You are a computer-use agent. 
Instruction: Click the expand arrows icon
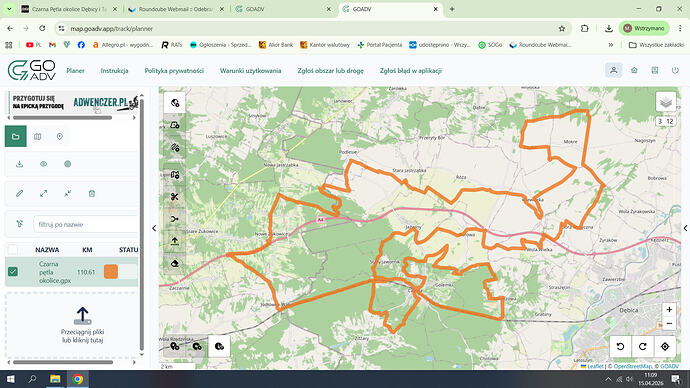pyautogui.click(x=44, y=194)
